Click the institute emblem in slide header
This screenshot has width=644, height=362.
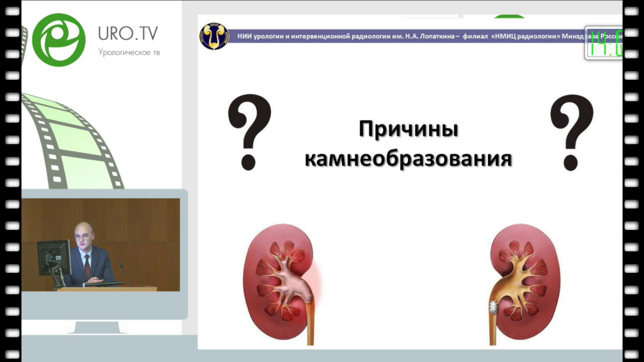[x=214, y=36]
